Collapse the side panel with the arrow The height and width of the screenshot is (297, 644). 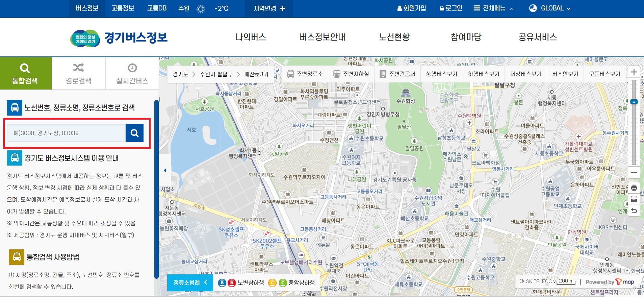coord(165,171)
